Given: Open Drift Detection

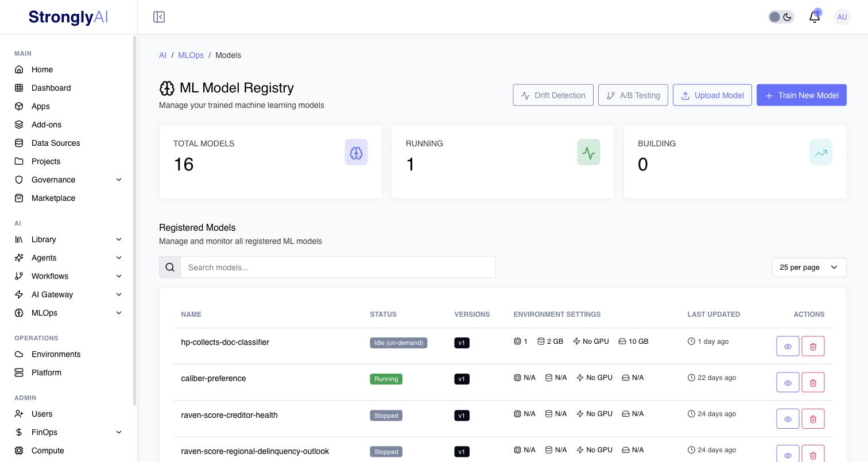Looking at the screenshot, I should pyautogui.click(x=553, y=95).
